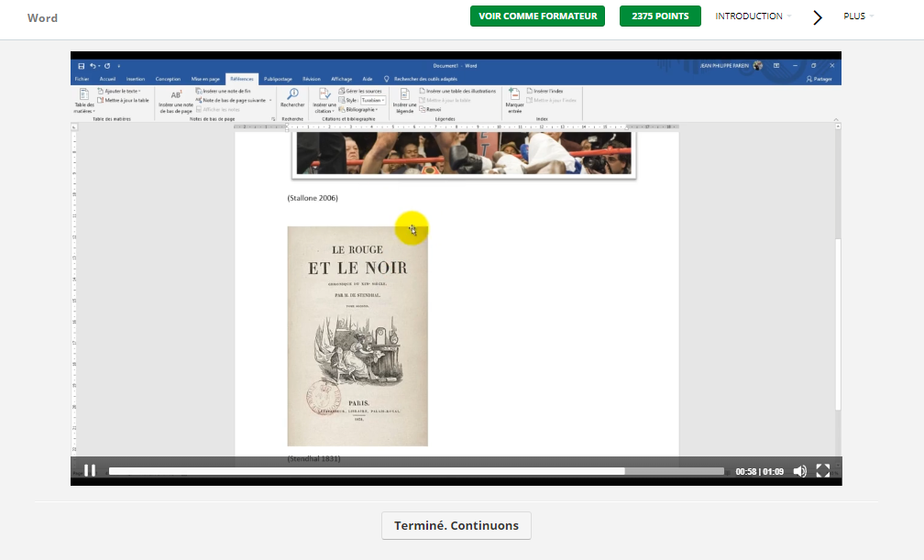Open the Conception tab
This screenshot has width=924, height=560.
(x=168, y=79)
